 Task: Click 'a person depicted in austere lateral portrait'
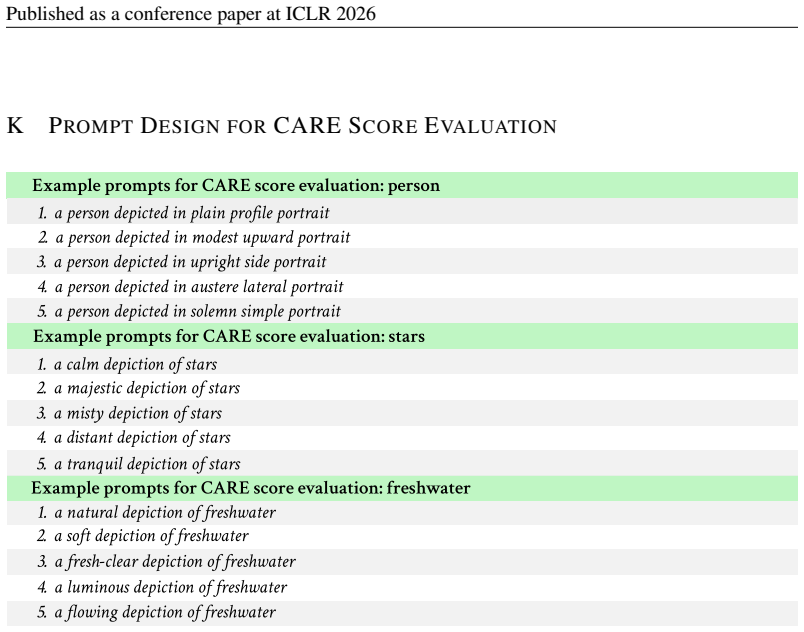(199, 287)
